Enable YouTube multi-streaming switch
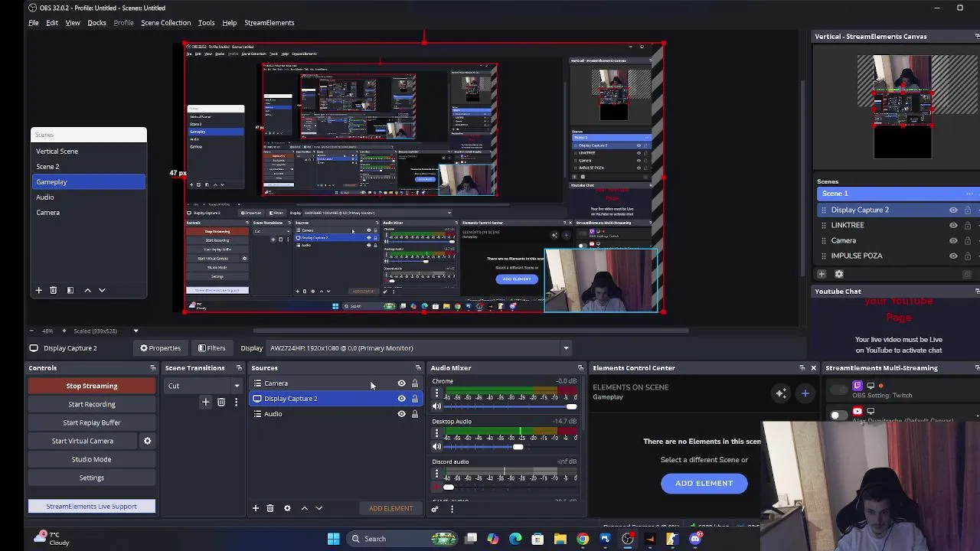 [839, 416]
